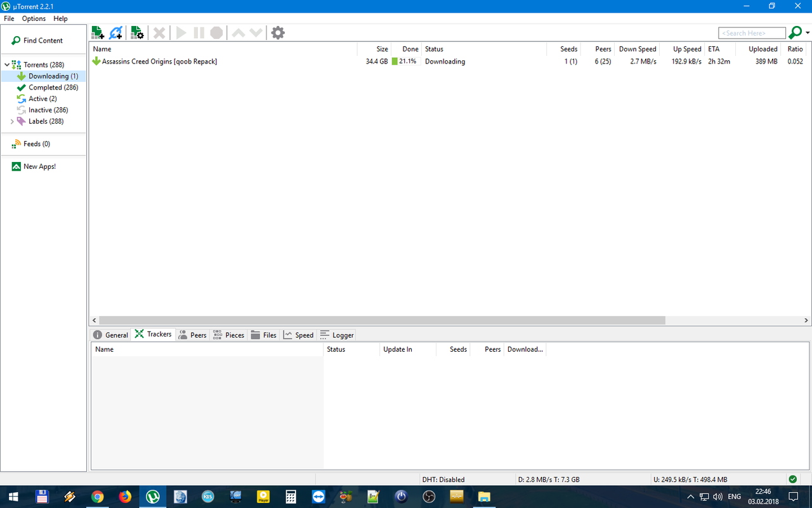This screenshot has height=508, width=812.
Task: Sort torrents by Name column header
Action: [x=223, y=49]
